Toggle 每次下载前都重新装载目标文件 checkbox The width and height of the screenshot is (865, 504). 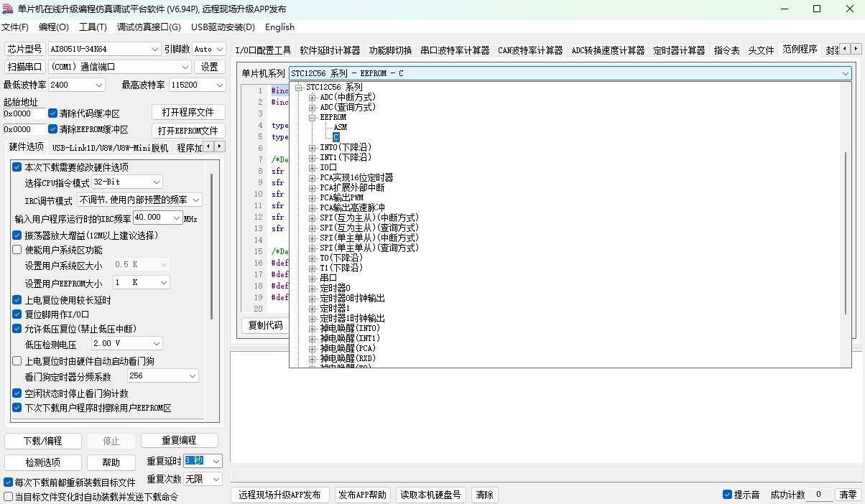9,482
